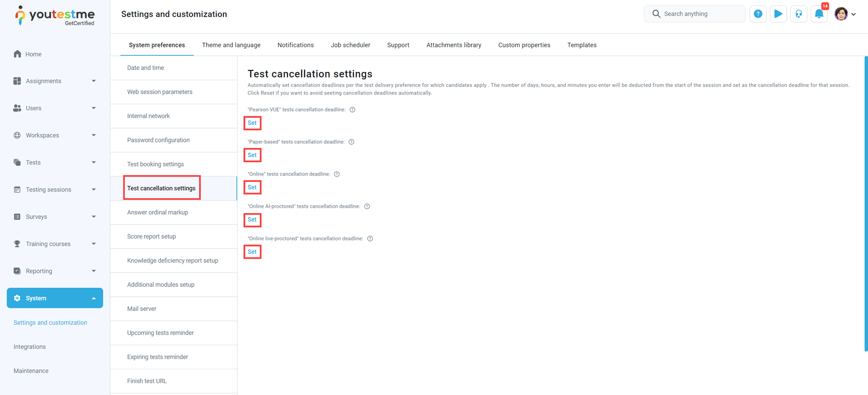This screenshot has height=395, width=868.
Task: Open the Integrations link in sidebar
Action: pos(29,347)
